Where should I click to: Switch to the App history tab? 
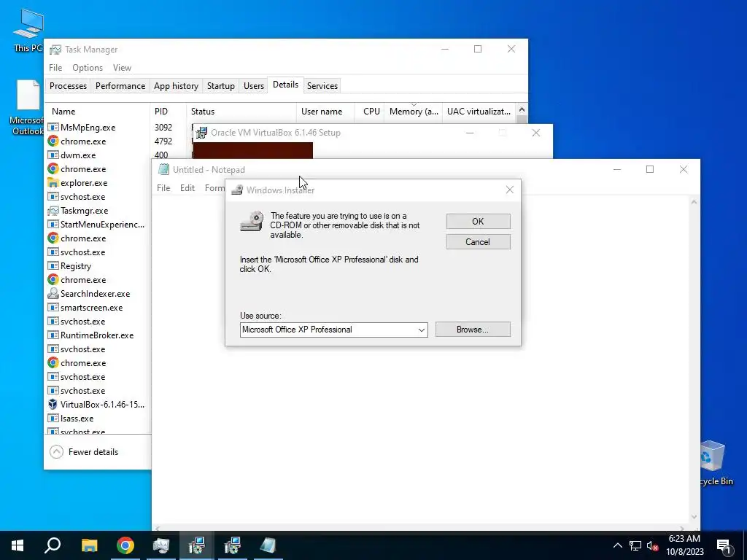176,86
